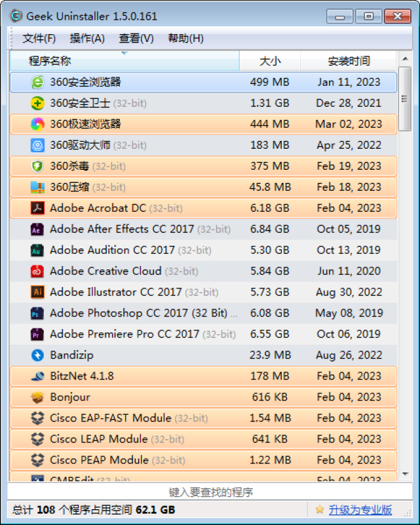
Task: Click the Aug 26, 2022 date cell
Action: [349, 355]
